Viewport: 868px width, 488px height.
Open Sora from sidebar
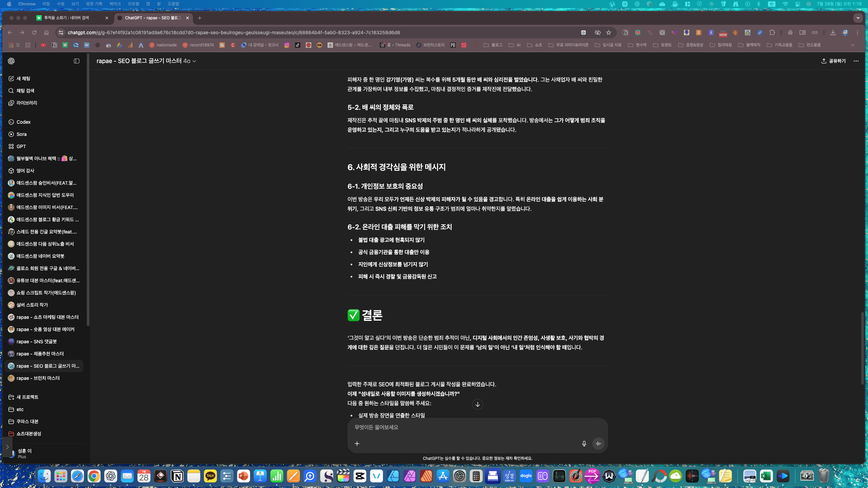[44, 134]
